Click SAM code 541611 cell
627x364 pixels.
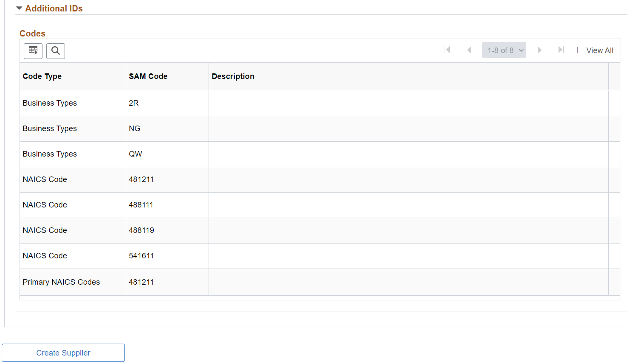[x=167, y=256]
